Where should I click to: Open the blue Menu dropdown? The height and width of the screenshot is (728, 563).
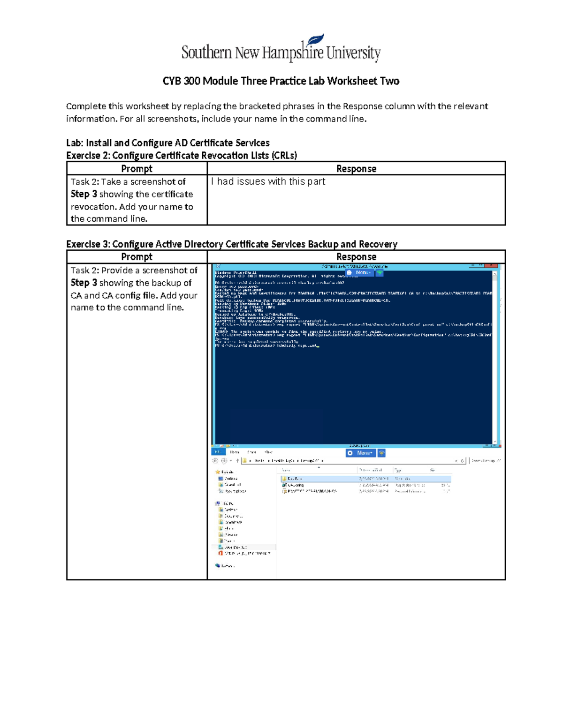(x=360, y=453)
